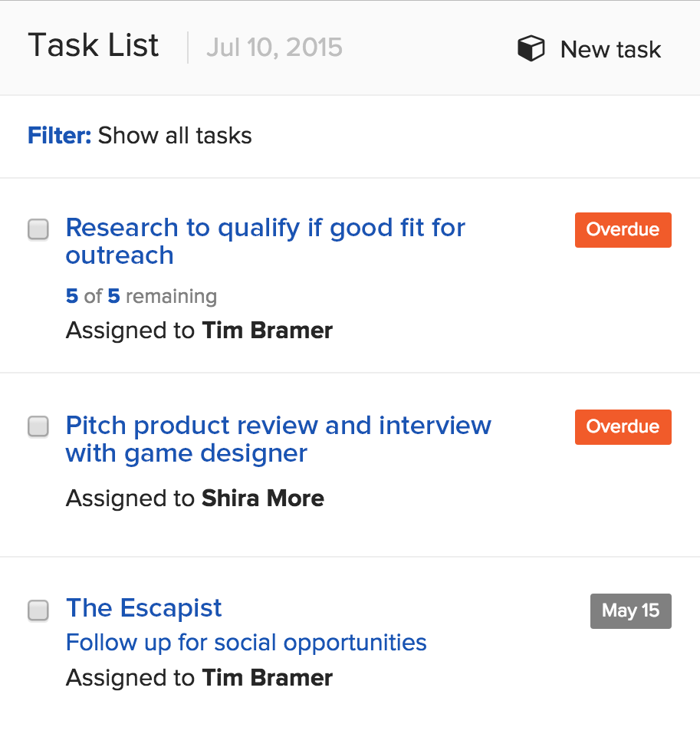Click Tim Bramer on the Research task
The width and height of the screenshot is (700, 737).
tap(267, 331)
